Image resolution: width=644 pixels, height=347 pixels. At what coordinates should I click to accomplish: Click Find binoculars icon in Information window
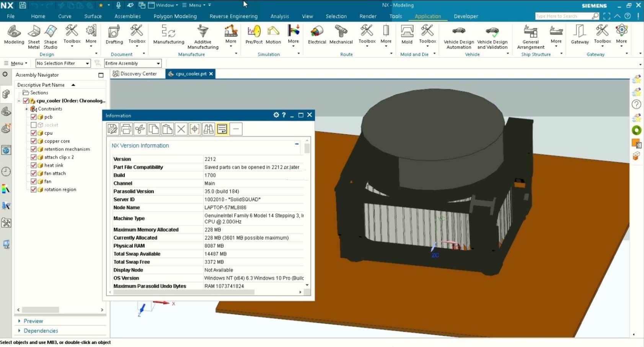(x=209, y=129)
